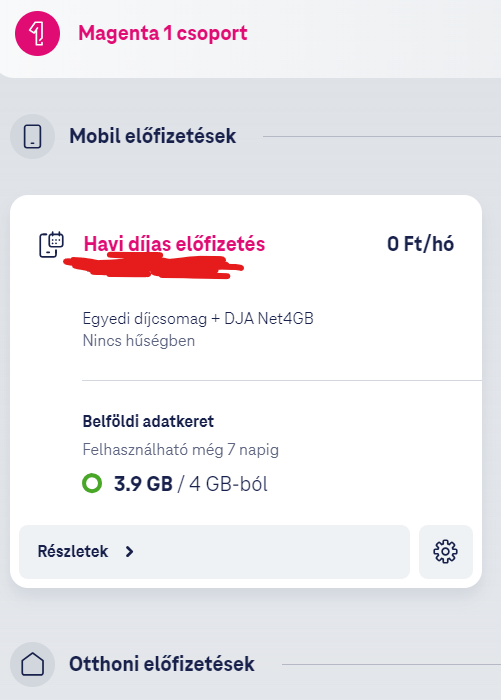Click the Magenta 1 round pink icon
The width and height of the screenshot is (501, 700).
click(38, 33)
